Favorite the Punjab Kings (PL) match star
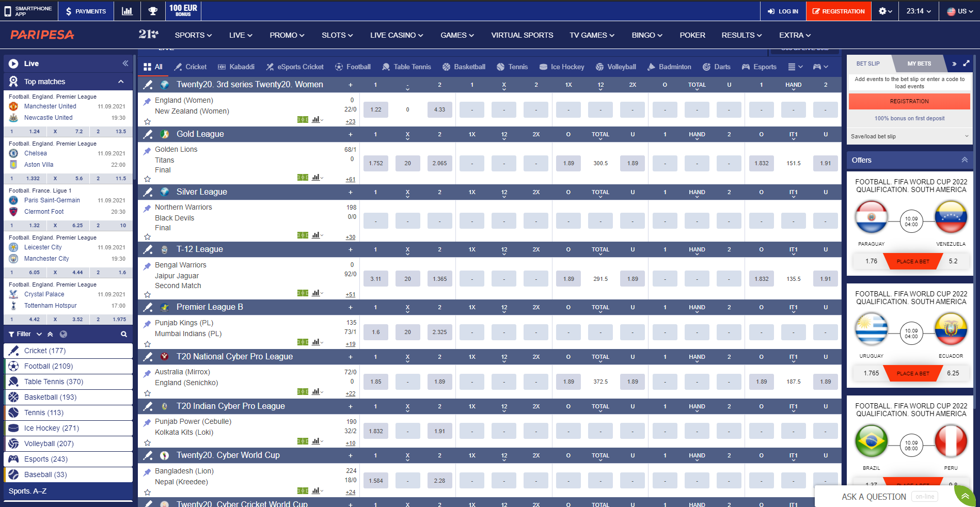This screenshot has width=980, height=507. [148, 344]
